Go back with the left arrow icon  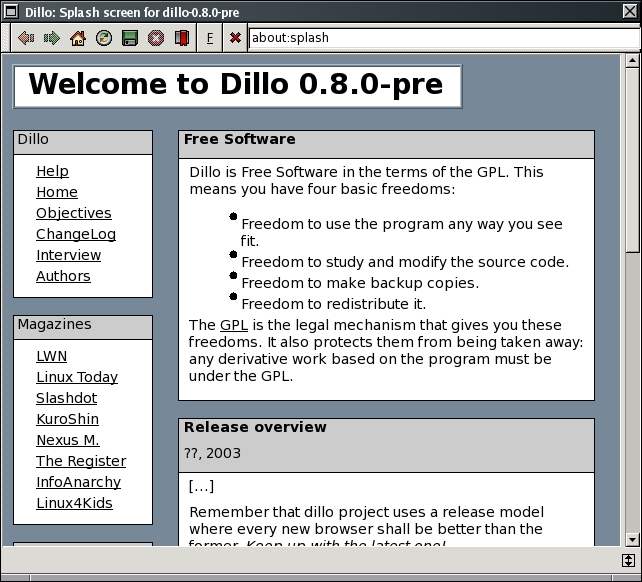coord(26,38)
